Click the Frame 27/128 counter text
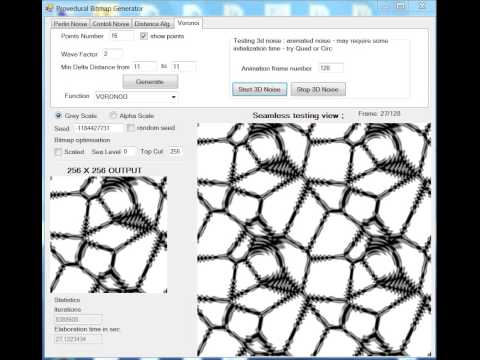Screen dimensions: 480x360 (379, 114)
